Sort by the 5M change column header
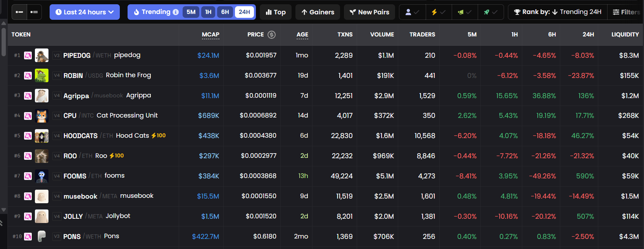Screen dimensions: 644x249 tap(472, 35)
